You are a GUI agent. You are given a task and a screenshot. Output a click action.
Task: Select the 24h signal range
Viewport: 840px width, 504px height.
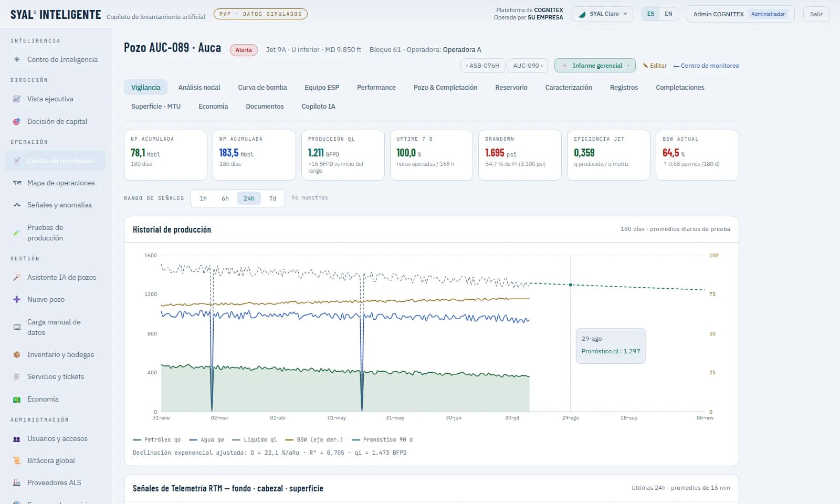click(249, 198)
